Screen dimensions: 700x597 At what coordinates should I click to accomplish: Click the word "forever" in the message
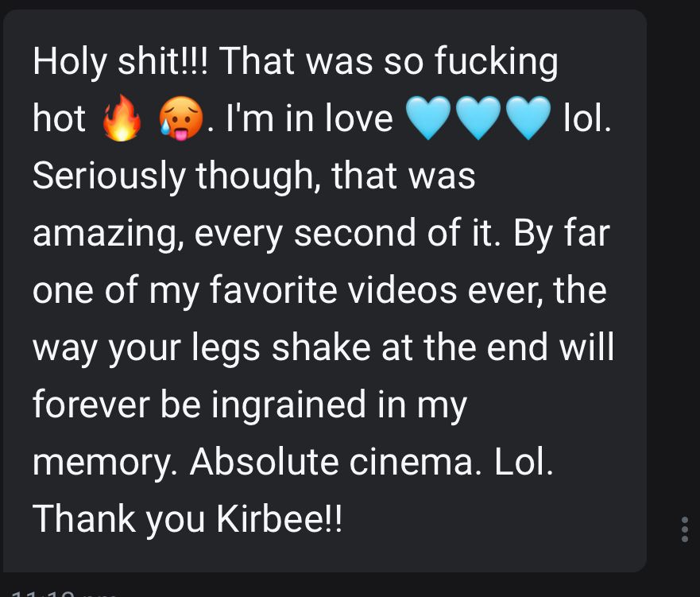click(91, 404)
